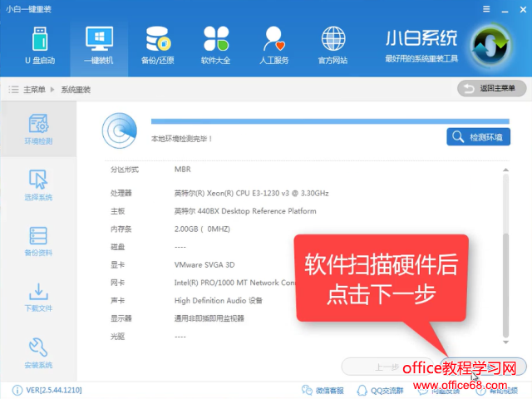Select 下载文件 step in sidebar
The image size is (532, 399).
pyautogui.click(x=38, y=298)
